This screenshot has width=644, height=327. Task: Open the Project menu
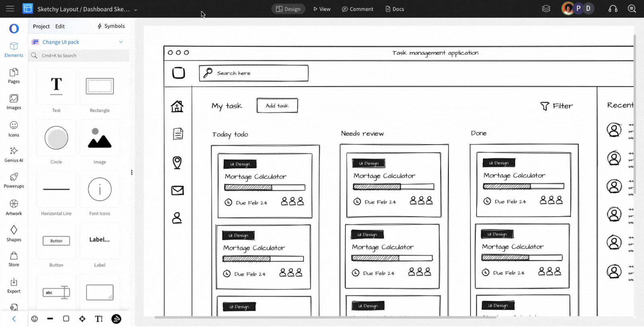pos(41,26)
